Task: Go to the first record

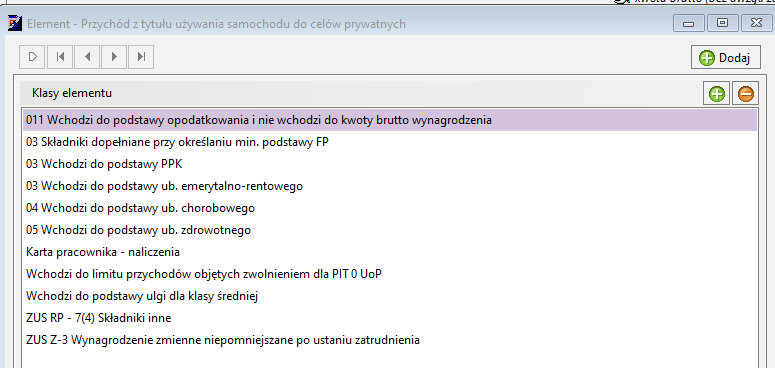Action: point(60,57)
